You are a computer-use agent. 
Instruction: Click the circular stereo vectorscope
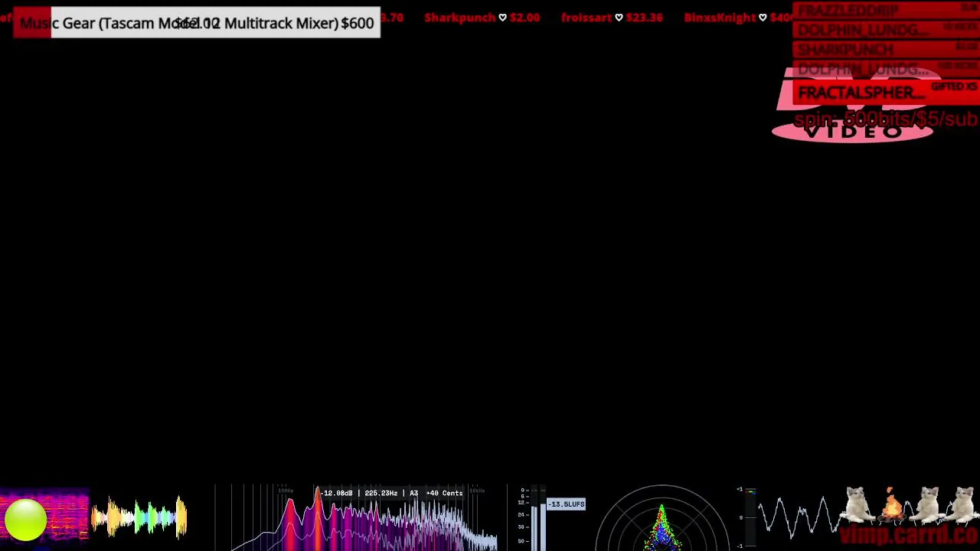pos(661,518)
